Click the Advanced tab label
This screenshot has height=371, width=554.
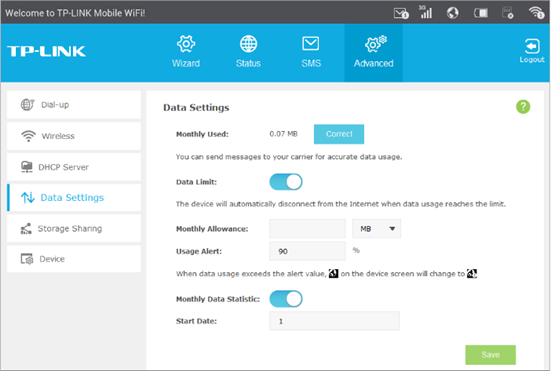tap(374, 63)
